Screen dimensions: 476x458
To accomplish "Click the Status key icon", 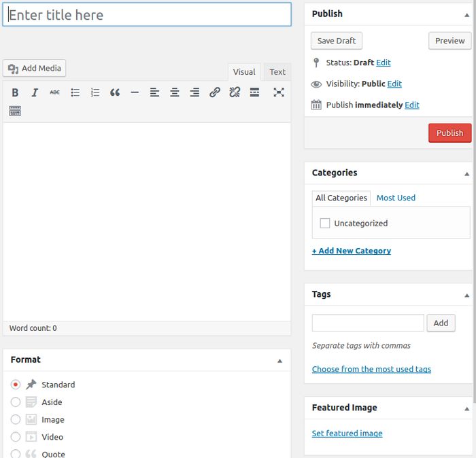I will pyautogui.click(x=316, y=63).
